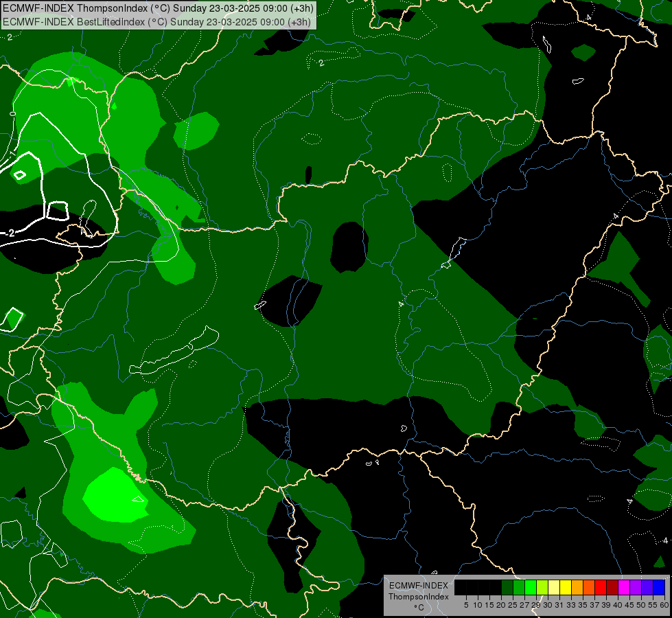Click legend tick label 50

click(x=641, y=605)
